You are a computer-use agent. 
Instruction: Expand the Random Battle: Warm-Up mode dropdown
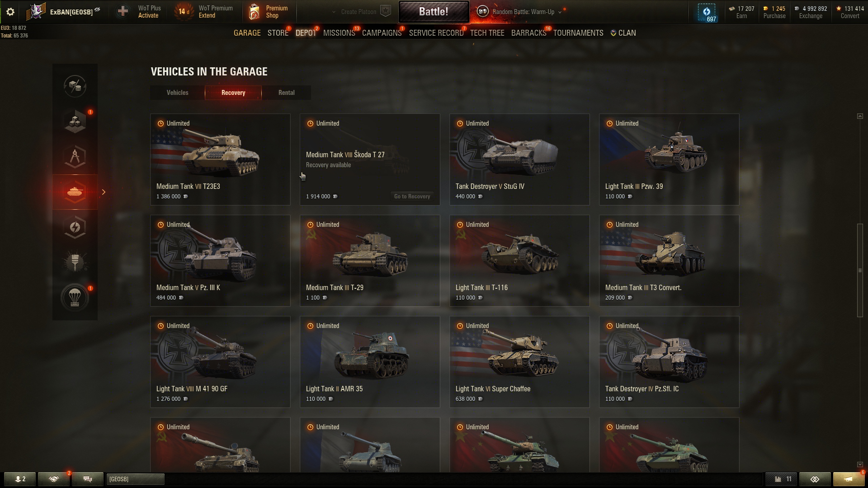coord(560,12)
